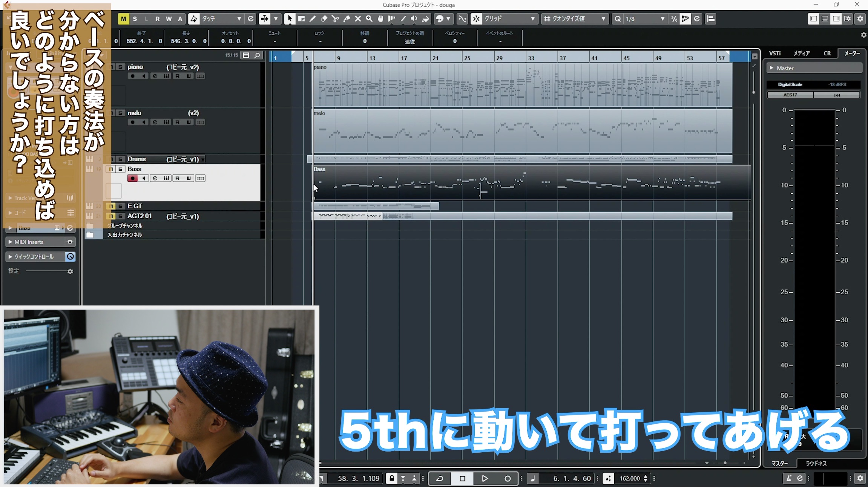Select the Bass MIDI part in timeline

(532, 183)
